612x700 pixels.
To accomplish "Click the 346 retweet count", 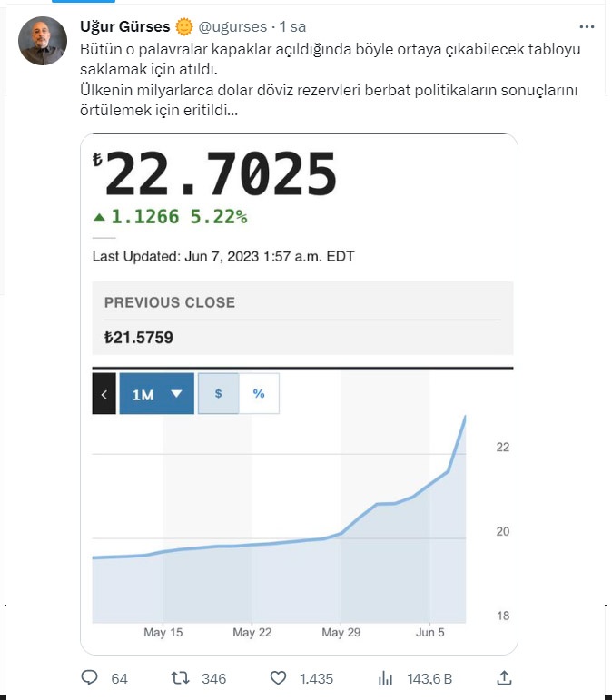I will tap(213, 678).
